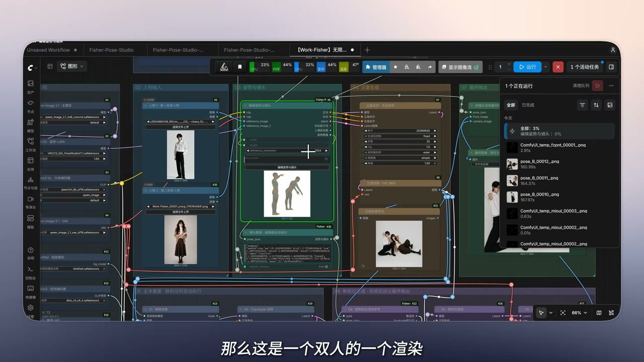Cancel the running task with red X
Screen dimensions: 644x362
coord(557,67)
